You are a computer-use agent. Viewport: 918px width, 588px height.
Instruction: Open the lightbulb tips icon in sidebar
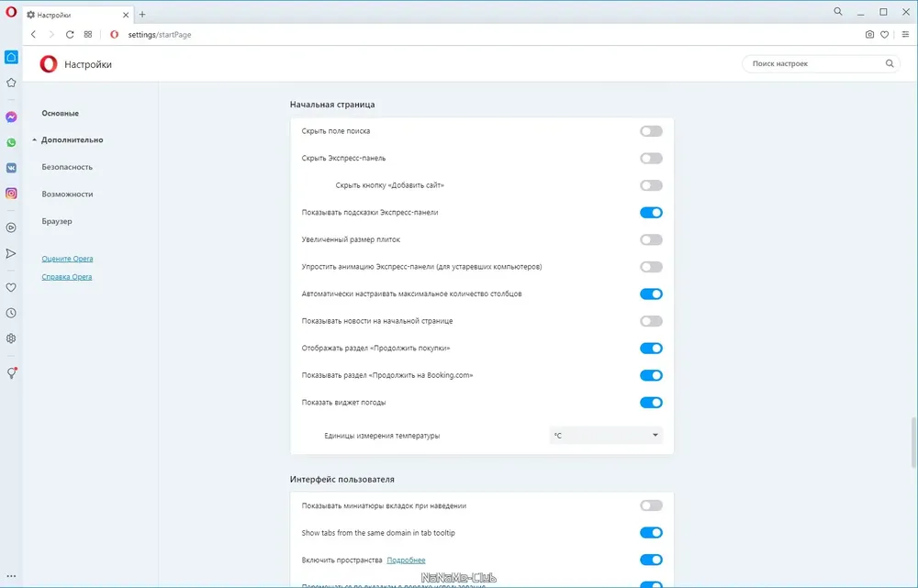(11, 372)
